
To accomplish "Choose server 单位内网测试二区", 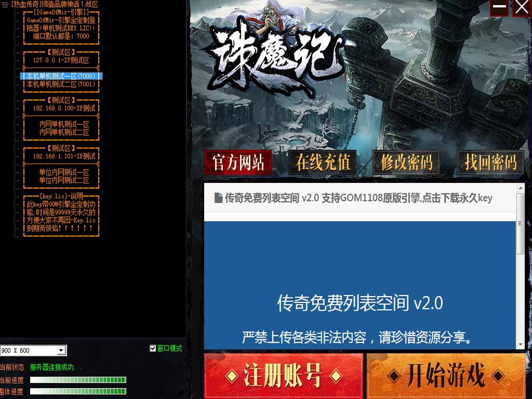I will point(64,180).
